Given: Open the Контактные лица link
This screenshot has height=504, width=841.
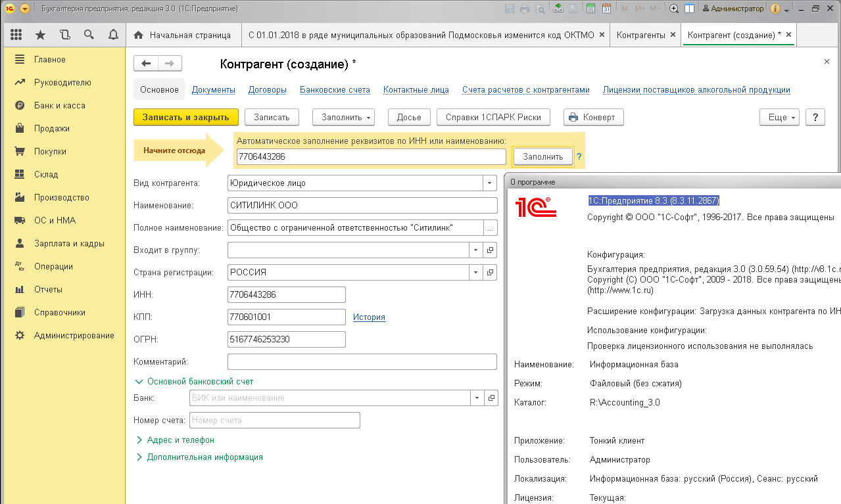Looking at the screenshot, I should [416, 90].
